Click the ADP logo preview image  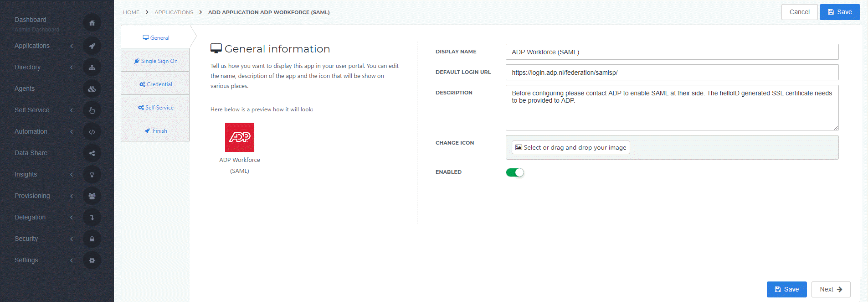[x=240, y=137]
